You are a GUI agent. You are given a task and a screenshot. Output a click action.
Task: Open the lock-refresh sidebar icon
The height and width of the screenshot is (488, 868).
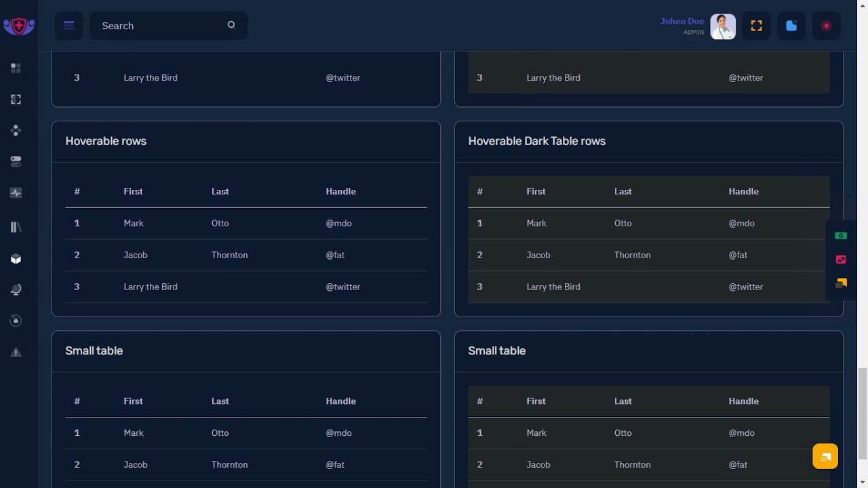tap(16, 321)
